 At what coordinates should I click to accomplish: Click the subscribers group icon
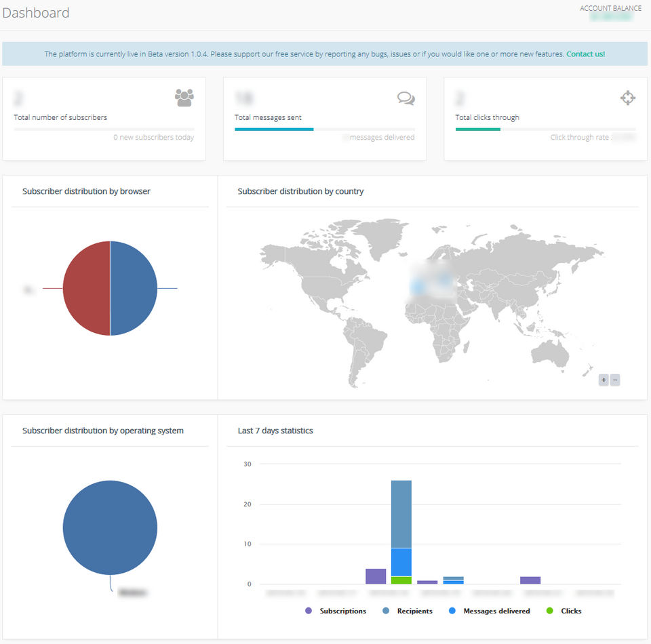[x=184, y=98]
